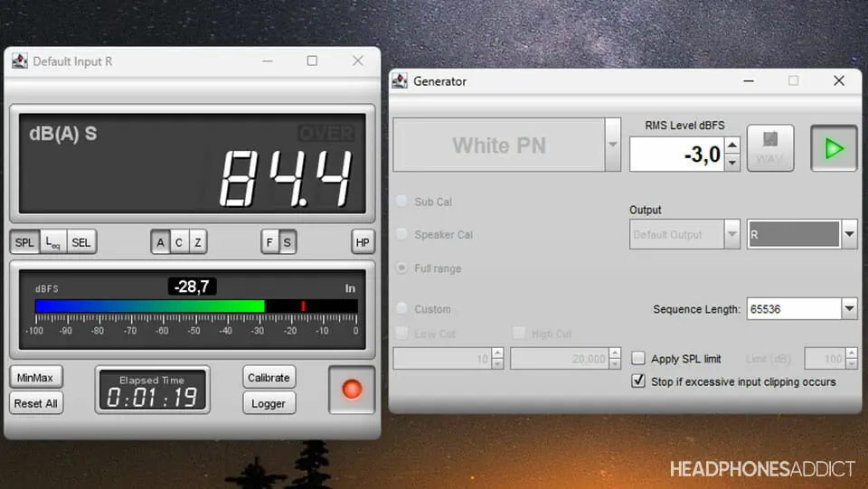This screenshot has width=868, height=489.
Task: Open the Logger window
Action: click(269, 403)
